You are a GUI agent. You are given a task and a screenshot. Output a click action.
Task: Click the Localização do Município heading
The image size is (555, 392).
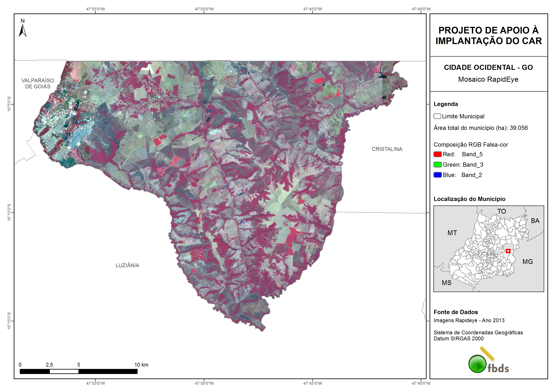[469, 199]
